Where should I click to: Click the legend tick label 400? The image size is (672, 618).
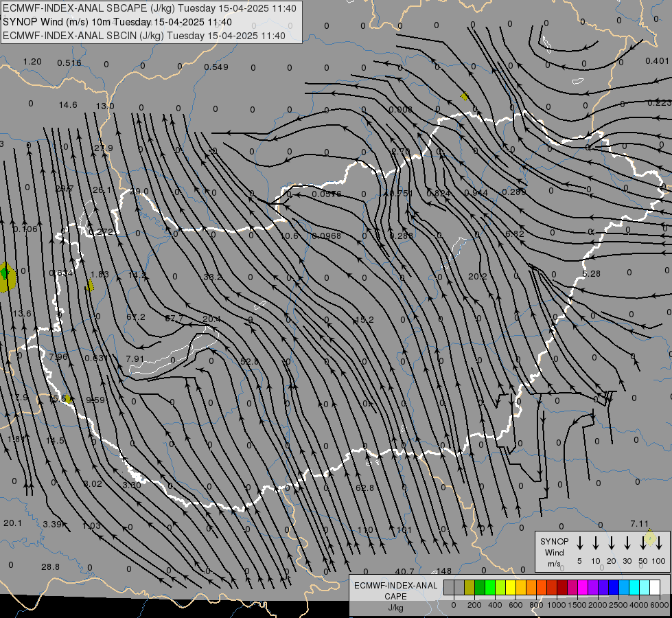pos(495,605)
